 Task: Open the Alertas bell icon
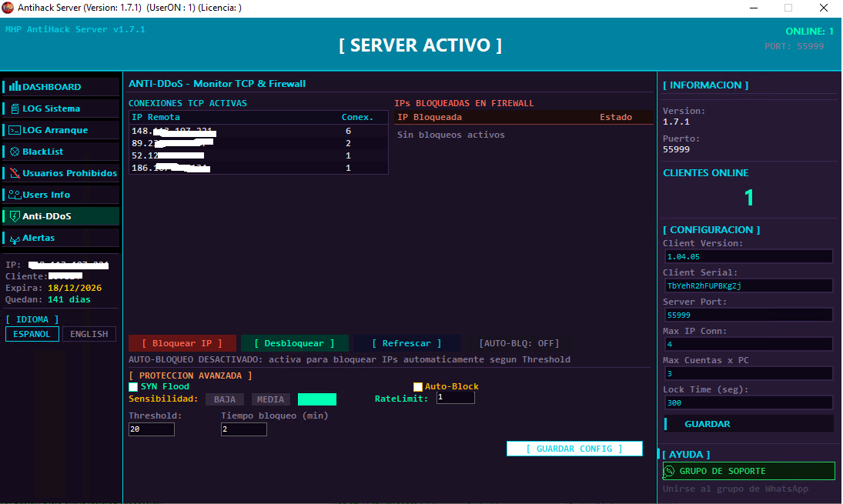15,239
